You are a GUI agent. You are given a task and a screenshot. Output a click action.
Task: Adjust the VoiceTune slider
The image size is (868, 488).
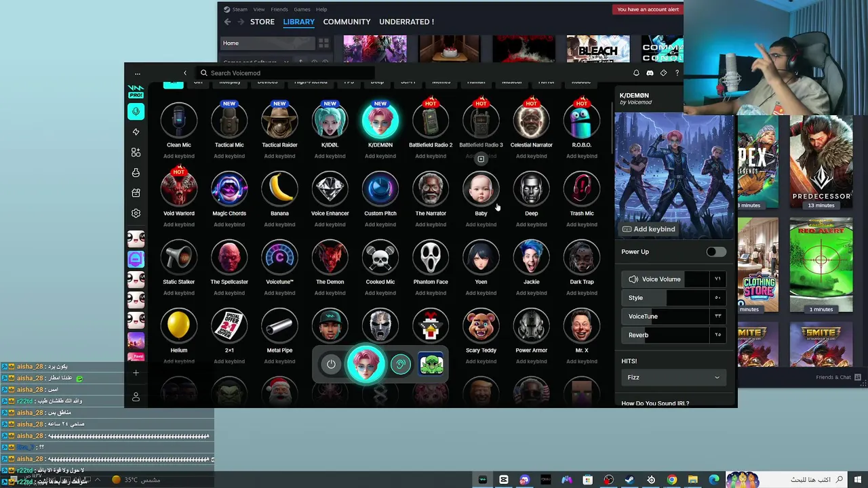673,317
